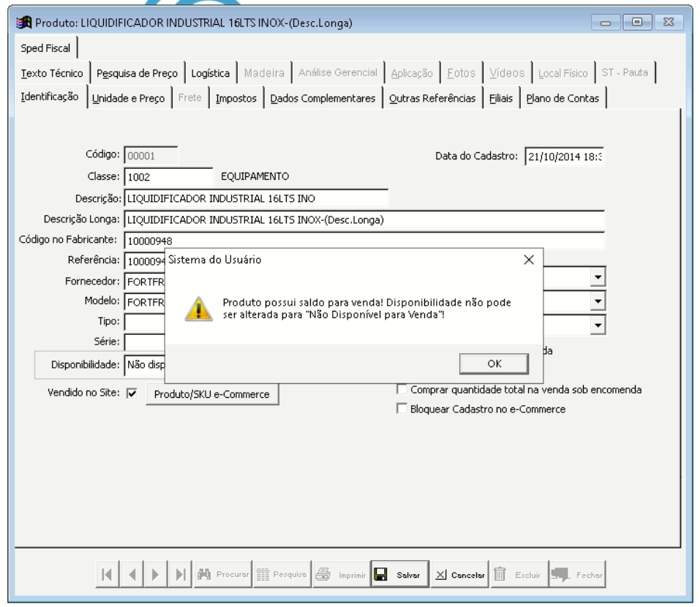Expand the Tipo dropdown arrow
700x607 pixels.
coord(598,325)
